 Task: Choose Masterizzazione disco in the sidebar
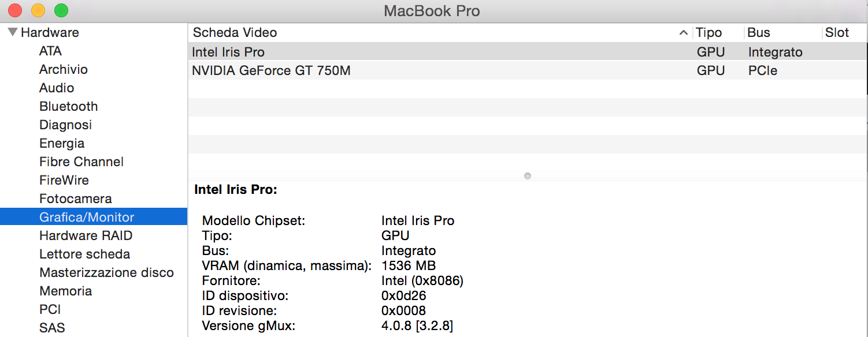(x=106, y=272)
